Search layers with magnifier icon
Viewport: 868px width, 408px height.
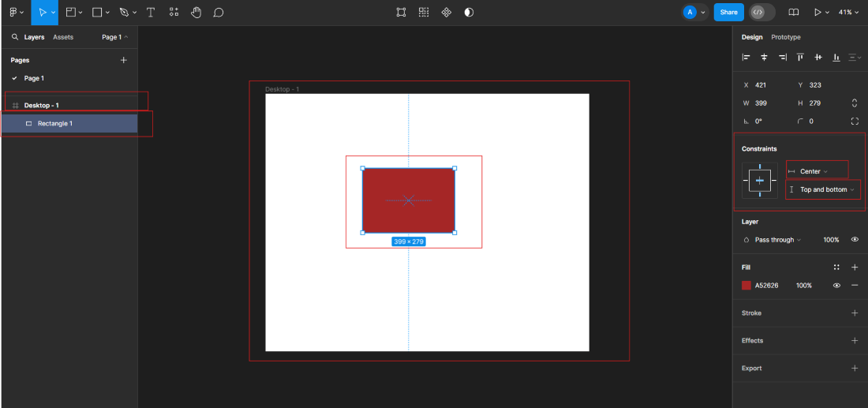(x=15, y=37)
